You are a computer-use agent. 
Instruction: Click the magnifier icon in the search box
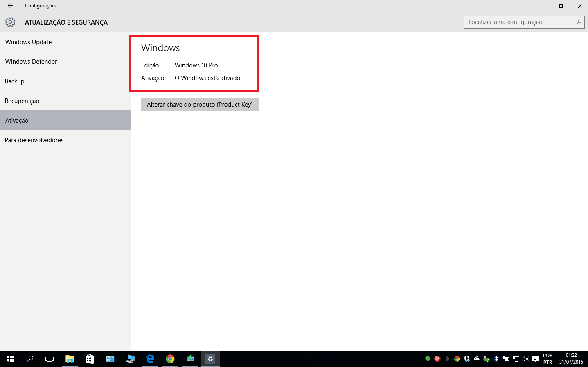click(579, 22)
